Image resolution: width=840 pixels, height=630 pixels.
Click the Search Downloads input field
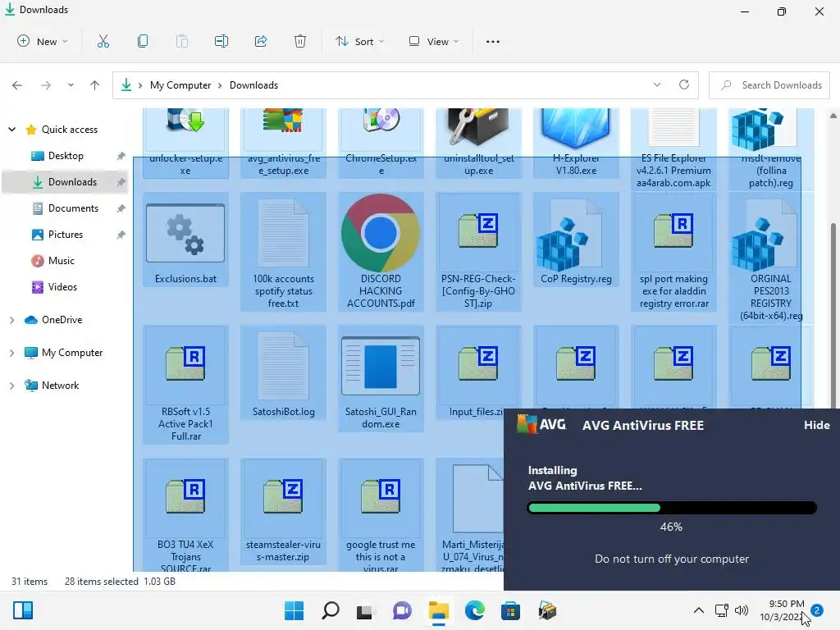pos(769,85)
